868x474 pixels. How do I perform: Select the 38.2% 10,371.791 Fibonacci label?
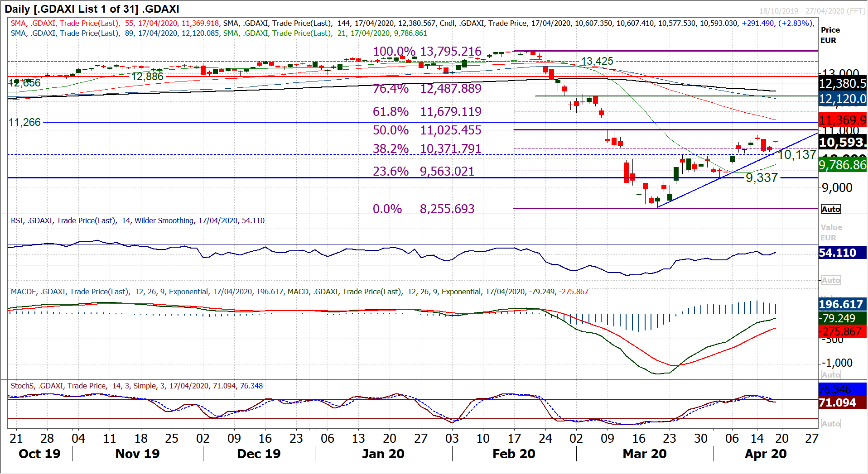(427, 149)
